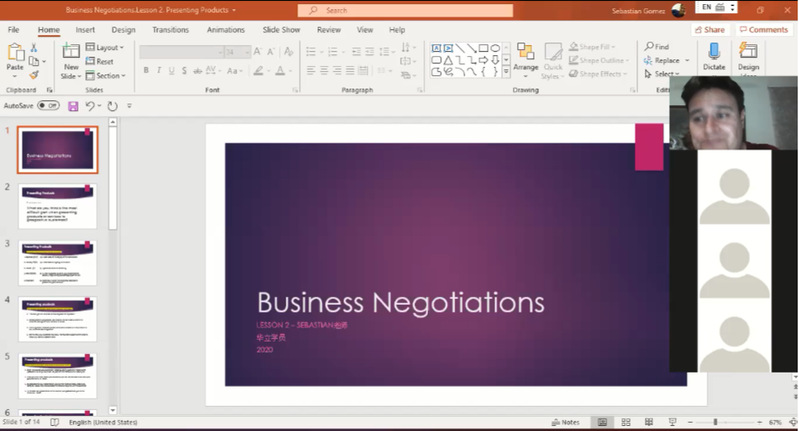Toggle the AutoSave switch
The height and width of the screenshot is (431, 799).
coord(48,105)
